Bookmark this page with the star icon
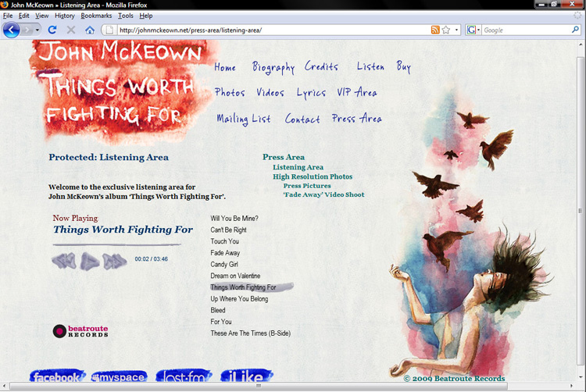Image resolution: width=586 pixels, height=392 pixels. click(x=446, y=30)
